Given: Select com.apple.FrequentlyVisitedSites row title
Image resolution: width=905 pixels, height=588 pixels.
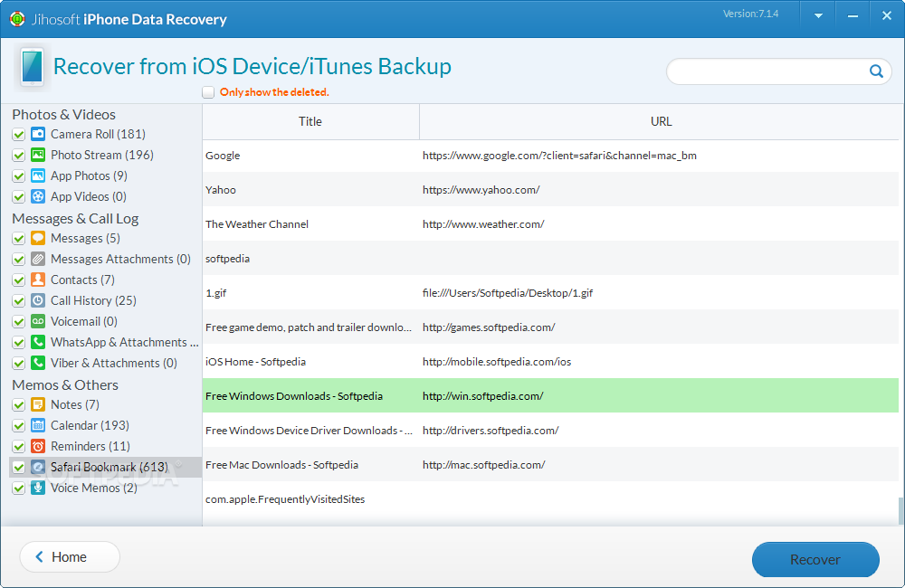Looking at the screenshot, I should [x=285, y=499].
